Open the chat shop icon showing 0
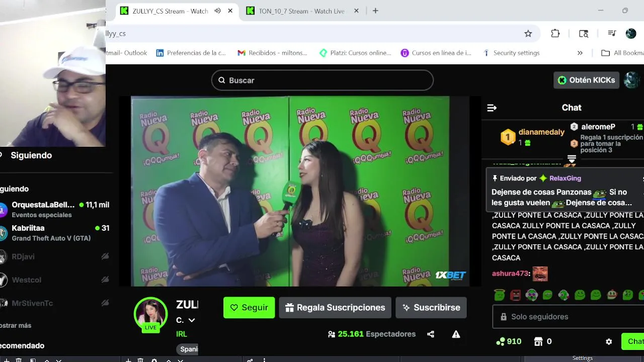The height and width of the screenshot is (362, 644). (x=538, y=341)
